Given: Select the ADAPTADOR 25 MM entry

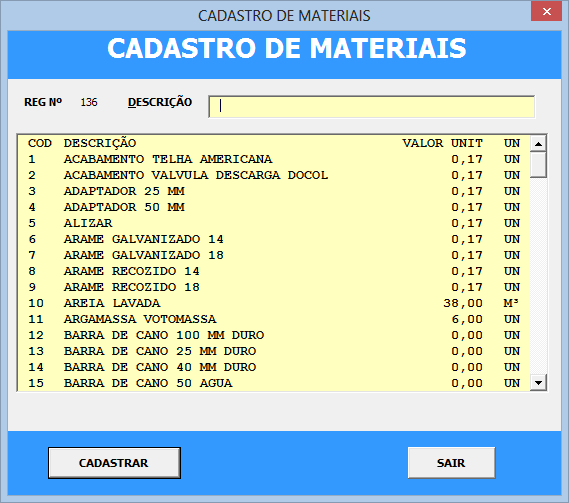Looking at the screenshot, I should [x=274, y=191].
